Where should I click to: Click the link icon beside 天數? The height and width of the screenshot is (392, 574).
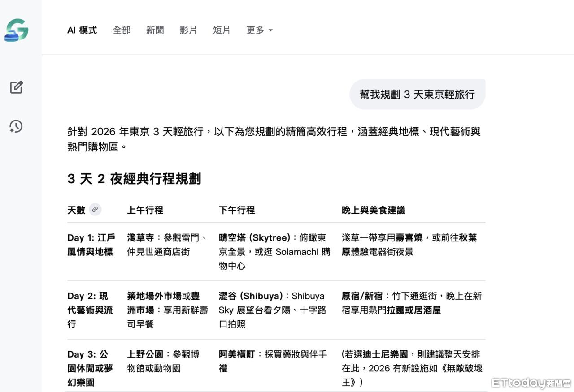click(95, 210)
